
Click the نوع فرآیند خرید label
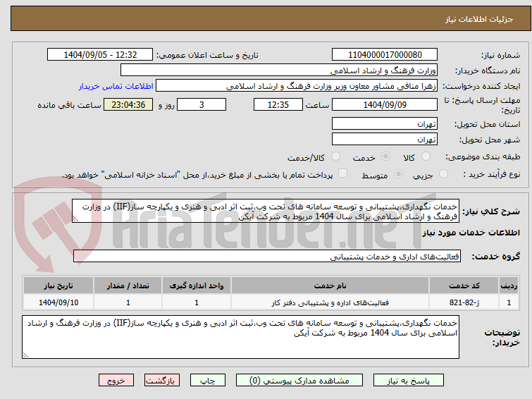(x=492, y=175)
